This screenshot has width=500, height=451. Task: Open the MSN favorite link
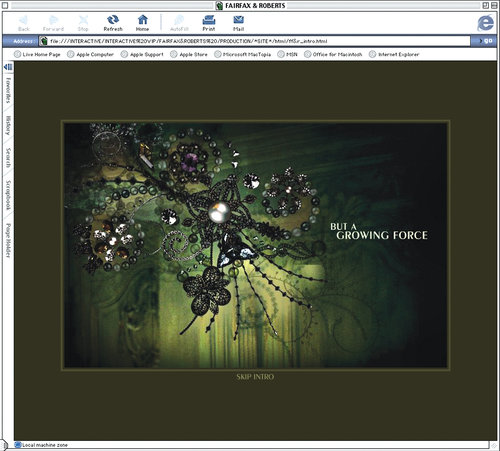pos(287,54)
